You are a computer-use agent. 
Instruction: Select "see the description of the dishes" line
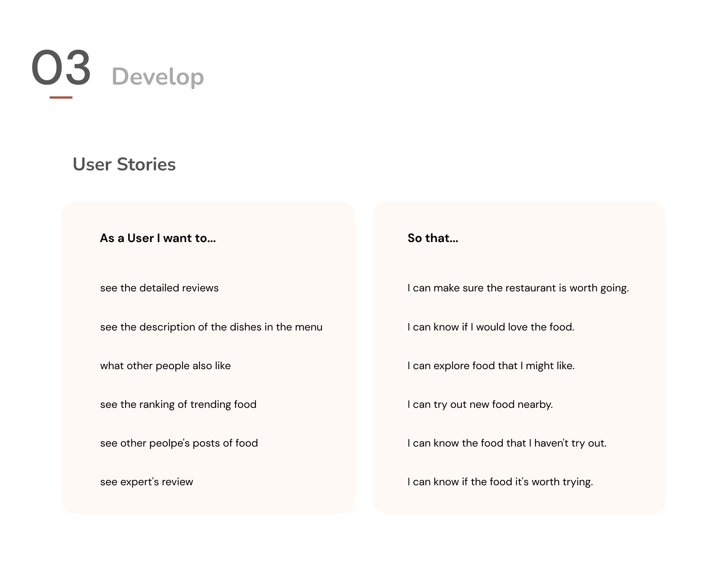point(211,327)
